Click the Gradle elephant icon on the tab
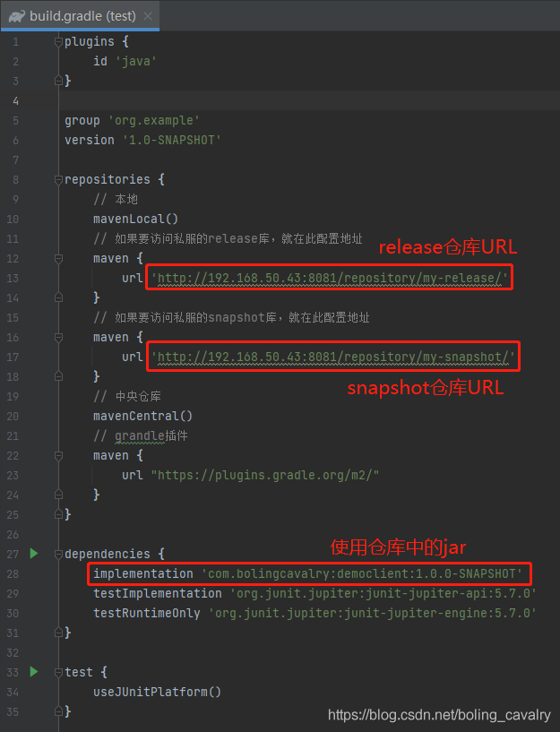560x732 pixels. pyautogui.click(x=17, y=16)
